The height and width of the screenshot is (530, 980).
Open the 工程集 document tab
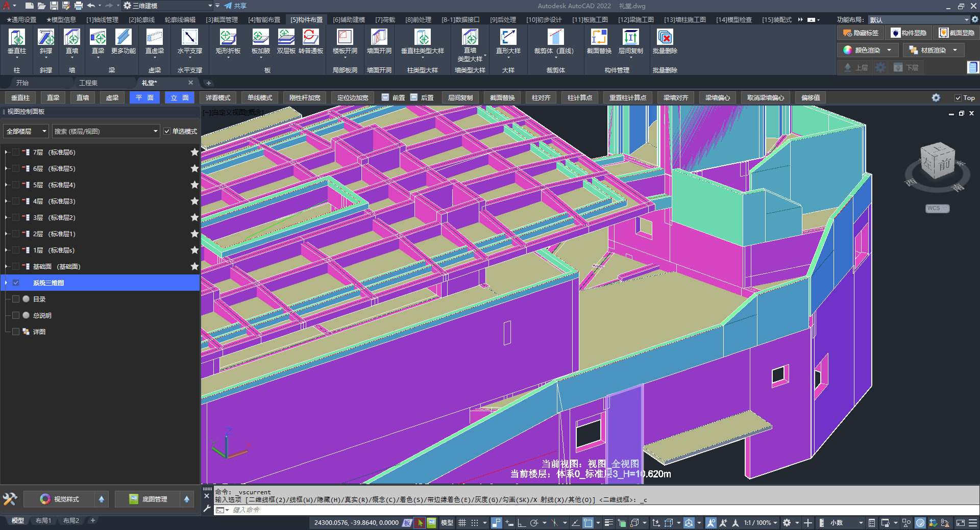point(88,83)
